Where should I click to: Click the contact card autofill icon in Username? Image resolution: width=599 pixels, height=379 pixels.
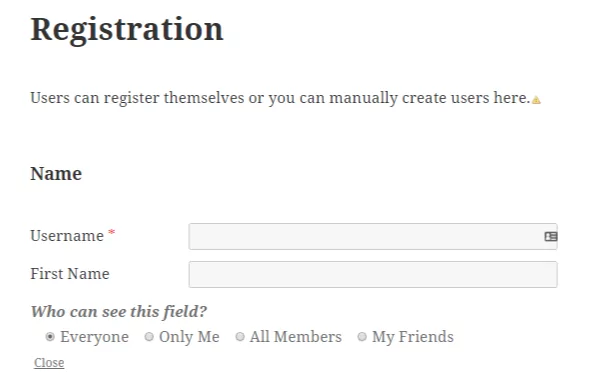pos(551,236)
